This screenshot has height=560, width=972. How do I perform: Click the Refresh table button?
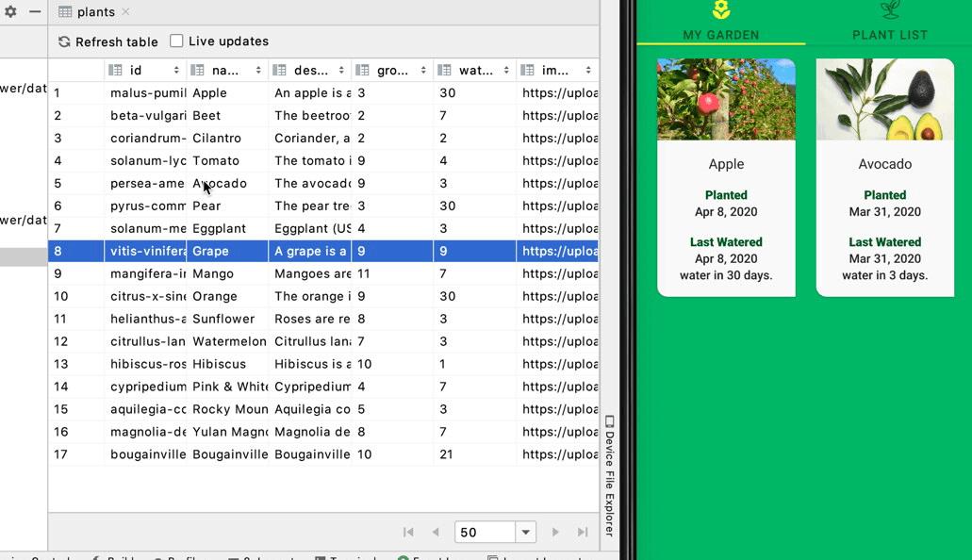[x=107, y=41]
